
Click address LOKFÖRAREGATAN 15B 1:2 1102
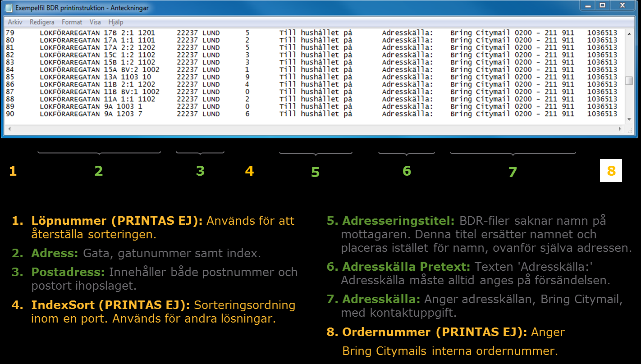97,62
